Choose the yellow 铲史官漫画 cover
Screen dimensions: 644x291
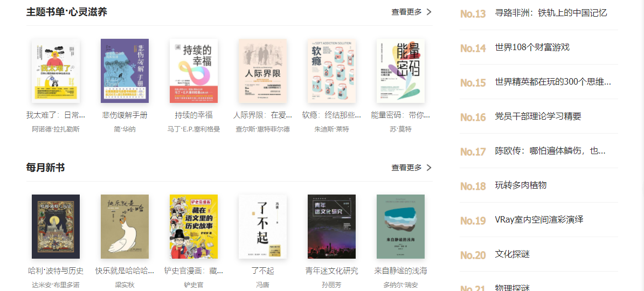194,226
